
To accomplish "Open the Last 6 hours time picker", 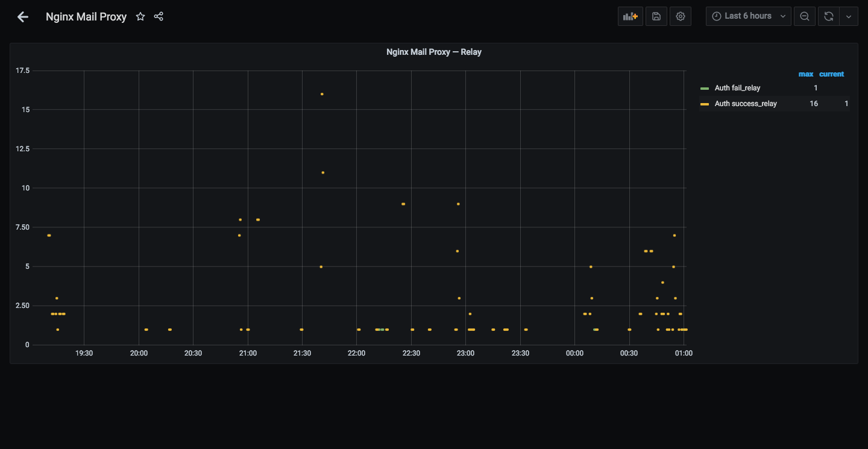I will click(x=749, y=16).
